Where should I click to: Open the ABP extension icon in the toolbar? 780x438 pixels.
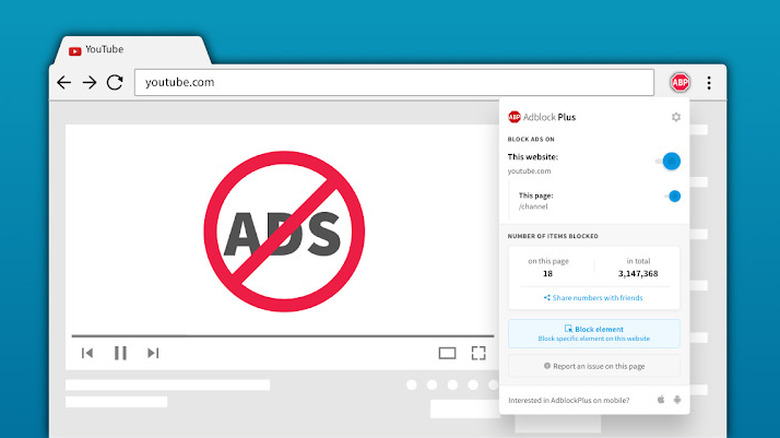click(680, 82)
